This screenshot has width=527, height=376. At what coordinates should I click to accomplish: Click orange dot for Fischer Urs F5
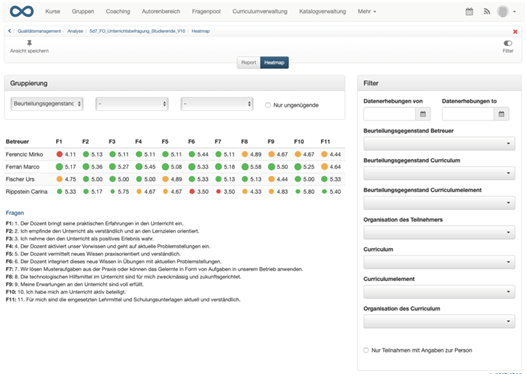click(x=165, y=179)
